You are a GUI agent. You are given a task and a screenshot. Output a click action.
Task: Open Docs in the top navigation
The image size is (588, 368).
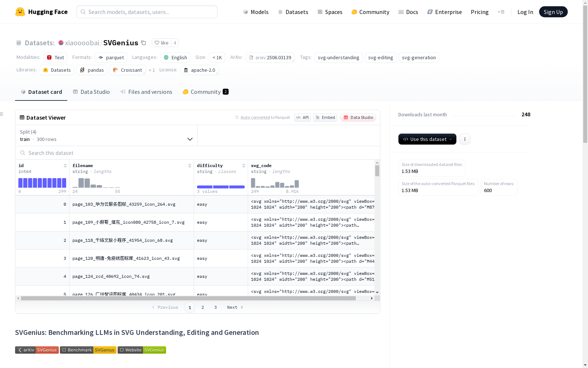408,12
